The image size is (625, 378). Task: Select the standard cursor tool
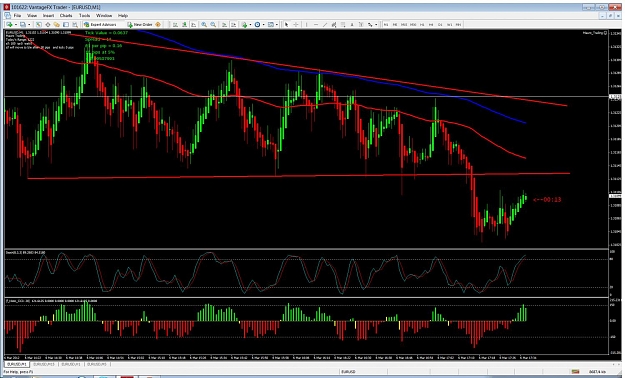pyautogui.click(x=287, y=24)
